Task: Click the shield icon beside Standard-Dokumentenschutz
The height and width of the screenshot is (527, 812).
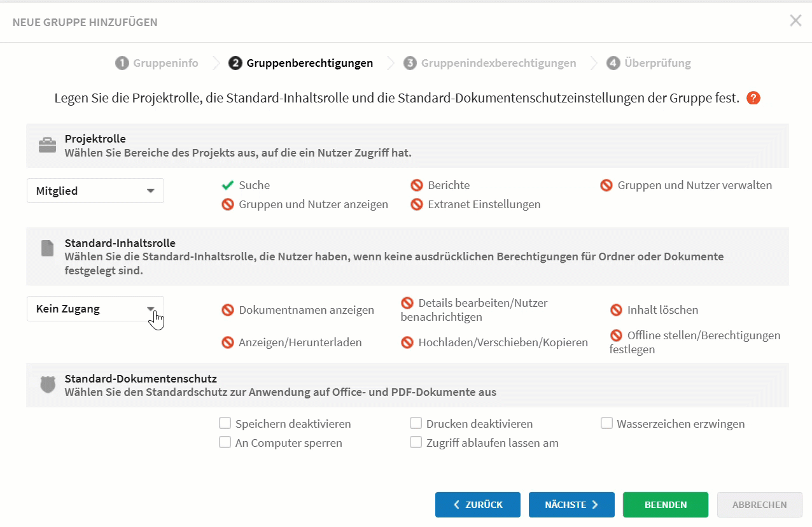Action: [x=48, y=384]
